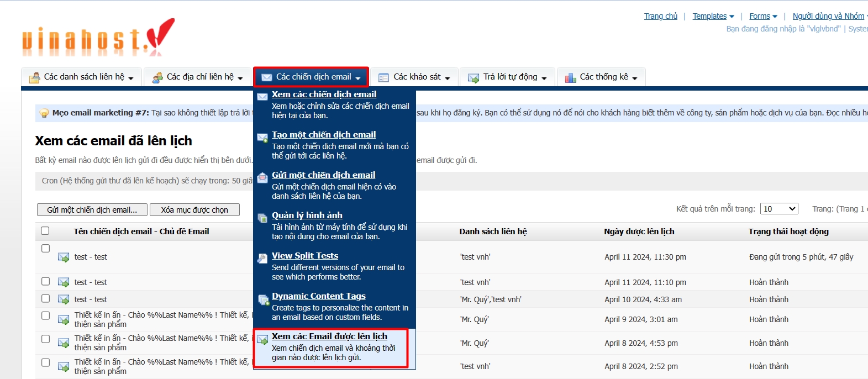Open the Trang chủ link
The image size is (868, 379).
pos(660,16)
